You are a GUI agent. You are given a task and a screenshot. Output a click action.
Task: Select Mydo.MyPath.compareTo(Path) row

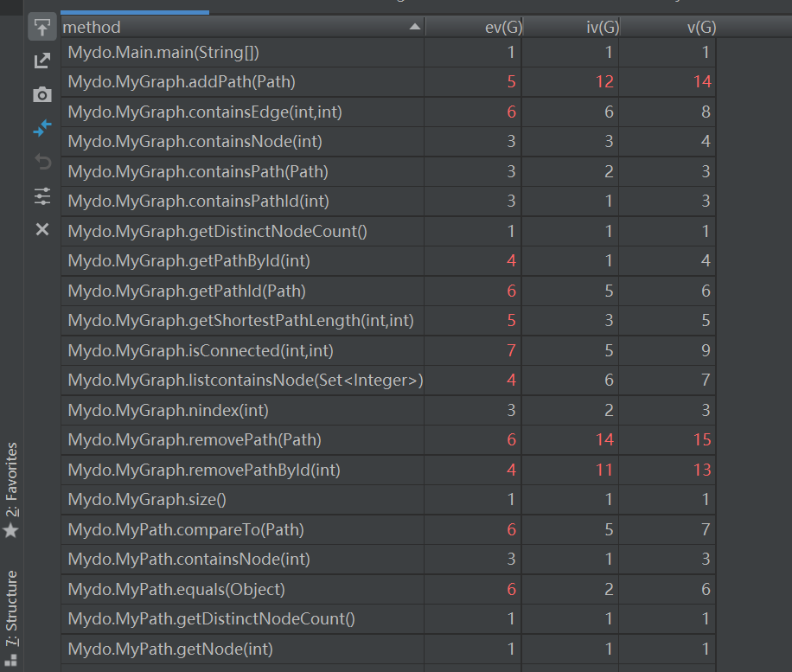tap(388, 529)
